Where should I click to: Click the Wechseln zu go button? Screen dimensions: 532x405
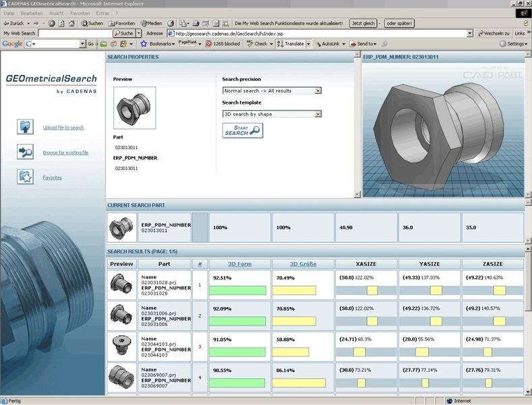click(x=494, y=33)
